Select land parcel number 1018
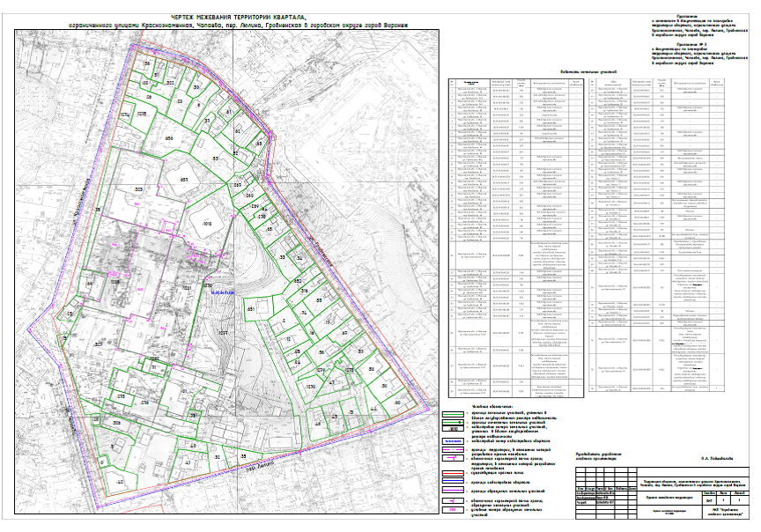Image resolution: width=761 pixels, height=532 pixels. coord(208,225)
